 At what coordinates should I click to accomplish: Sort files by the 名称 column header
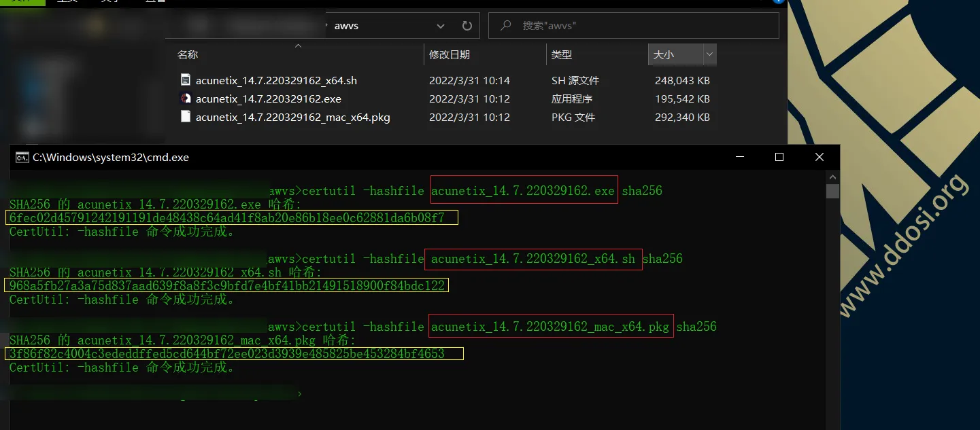(188, 54)
